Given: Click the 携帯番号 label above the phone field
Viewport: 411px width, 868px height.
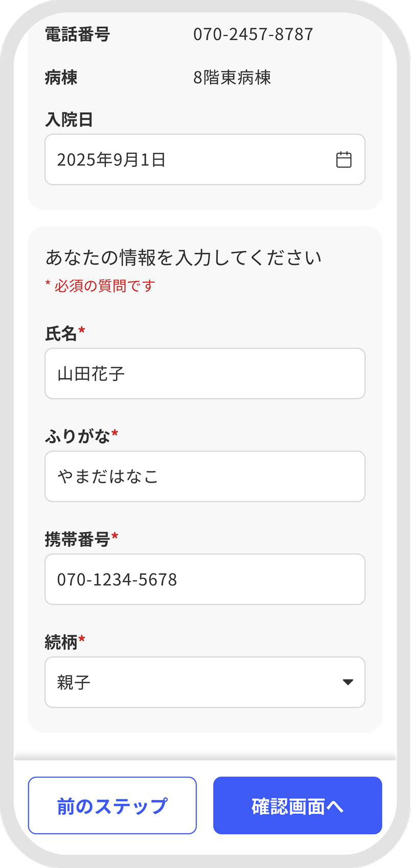Looking at the screenshot, I should click(77, 539).
